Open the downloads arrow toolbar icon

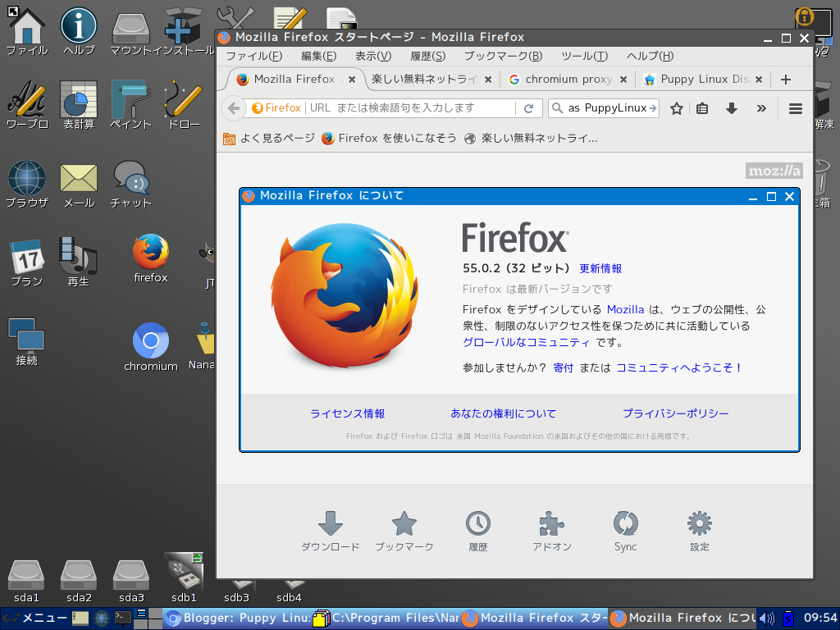(x=731, y=108)
